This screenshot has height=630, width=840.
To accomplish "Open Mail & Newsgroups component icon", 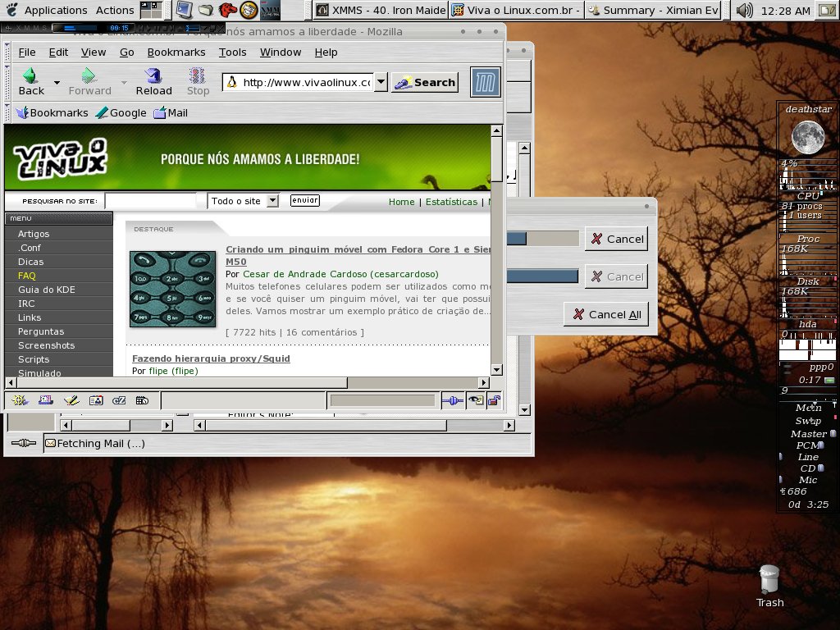I will coord(46,400).
